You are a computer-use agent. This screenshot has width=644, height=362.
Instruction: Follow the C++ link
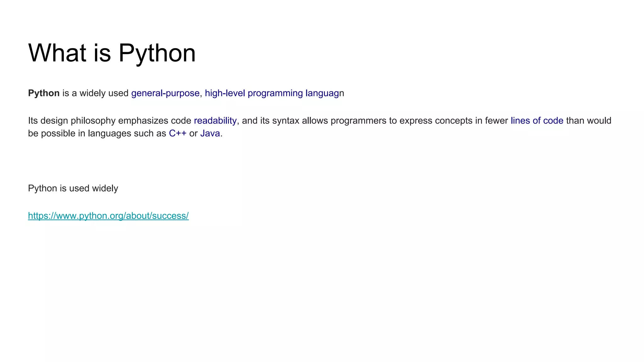178,133
